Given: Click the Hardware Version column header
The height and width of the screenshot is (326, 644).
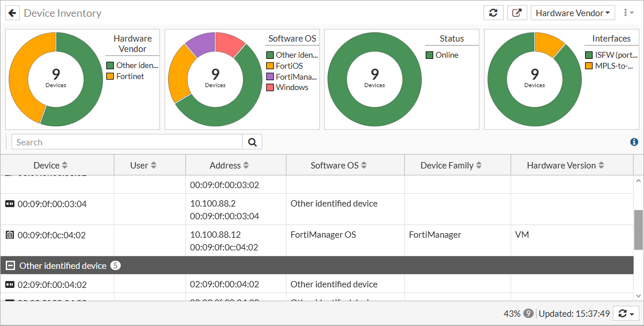Looking at the screenshot, I should (x=565, y=166).
